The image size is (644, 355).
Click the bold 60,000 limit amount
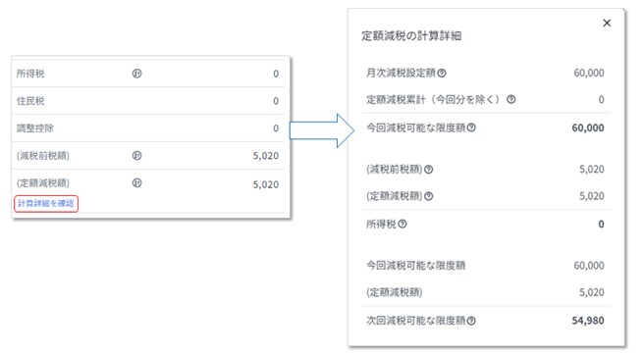pos(588,127)
